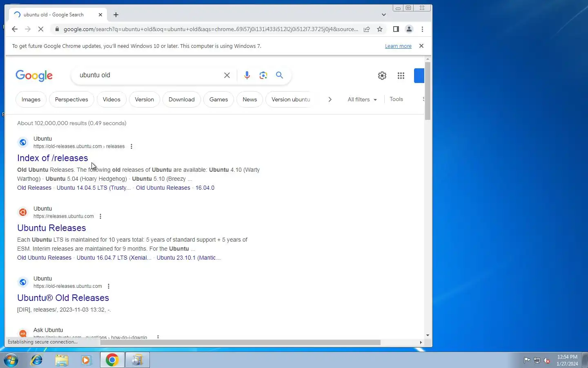Open the Google apps grid

click(401, 76)
